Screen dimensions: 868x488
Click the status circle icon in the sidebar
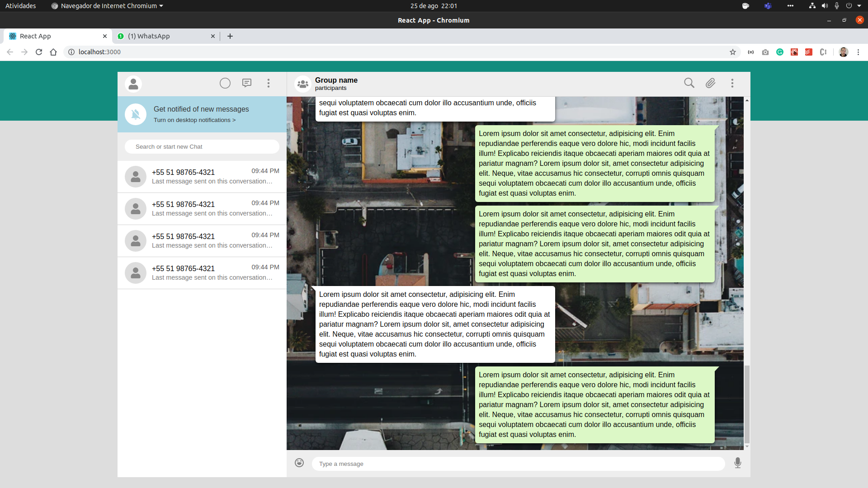(x=225, y=83)
